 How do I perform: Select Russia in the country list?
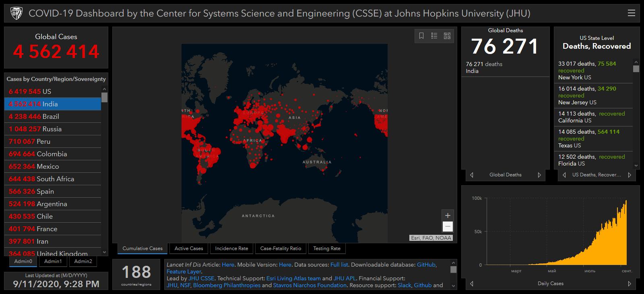coord(53,129)
